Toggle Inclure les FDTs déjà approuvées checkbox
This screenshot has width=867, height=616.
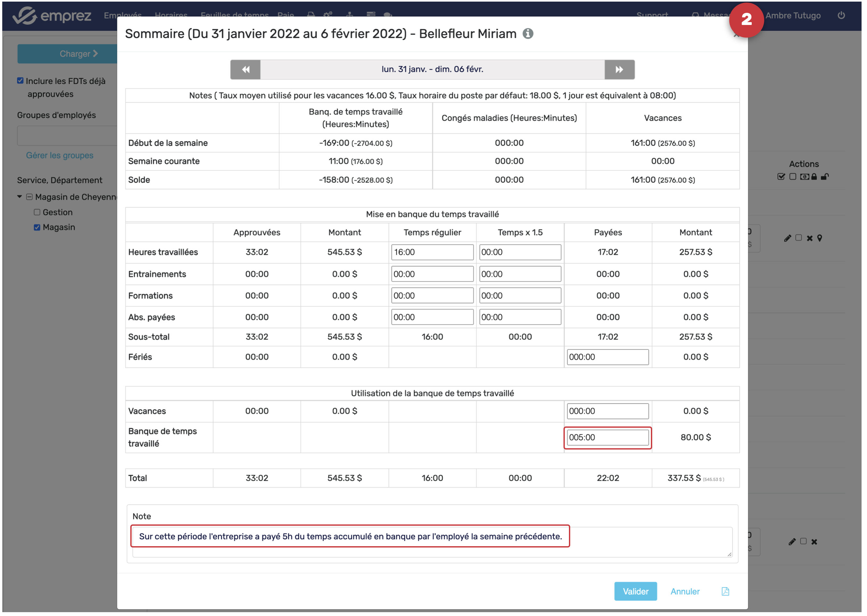pyautogui.click(x=20, y=81)
